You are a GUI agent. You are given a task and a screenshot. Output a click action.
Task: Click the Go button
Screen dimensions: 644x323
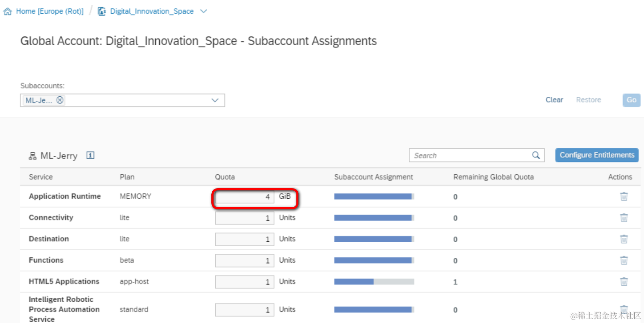pyautogui.click(x=632, y=100)
